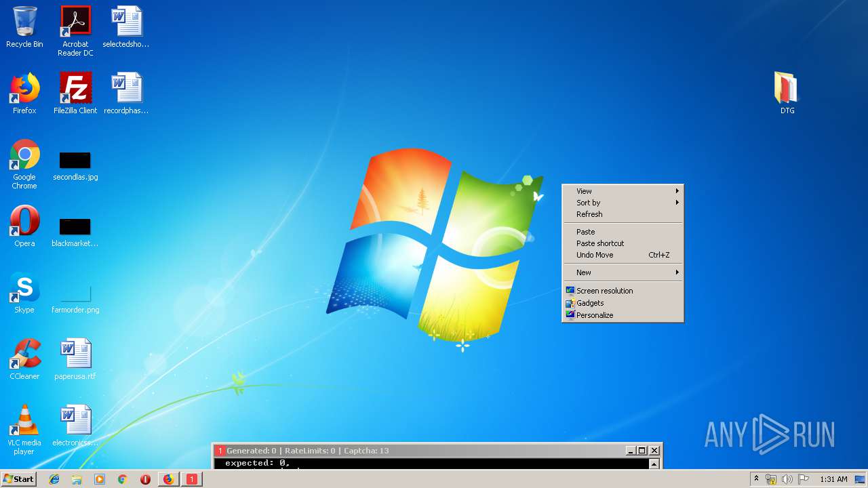The image size is (868, 488).
Task: Open Firefox desktop shortcut
Action: coord(24,94)
